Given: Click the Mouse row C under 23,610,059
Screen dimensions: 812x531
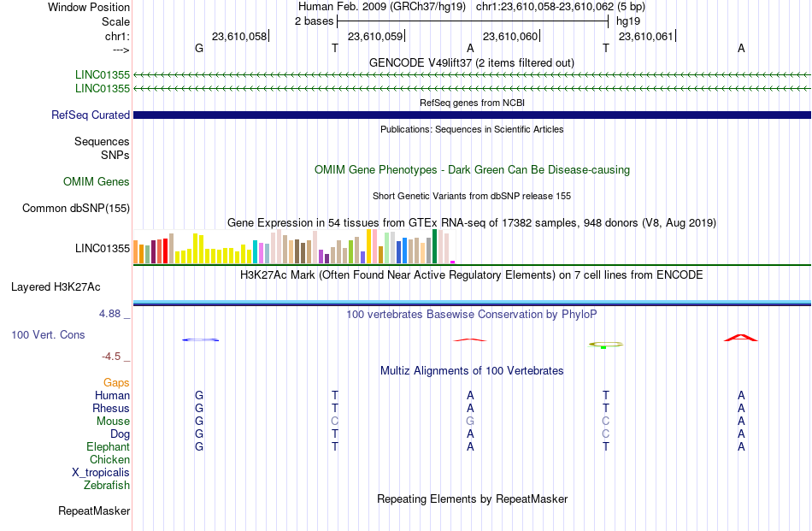Looking at the screenshot, I should pos(335,422).
